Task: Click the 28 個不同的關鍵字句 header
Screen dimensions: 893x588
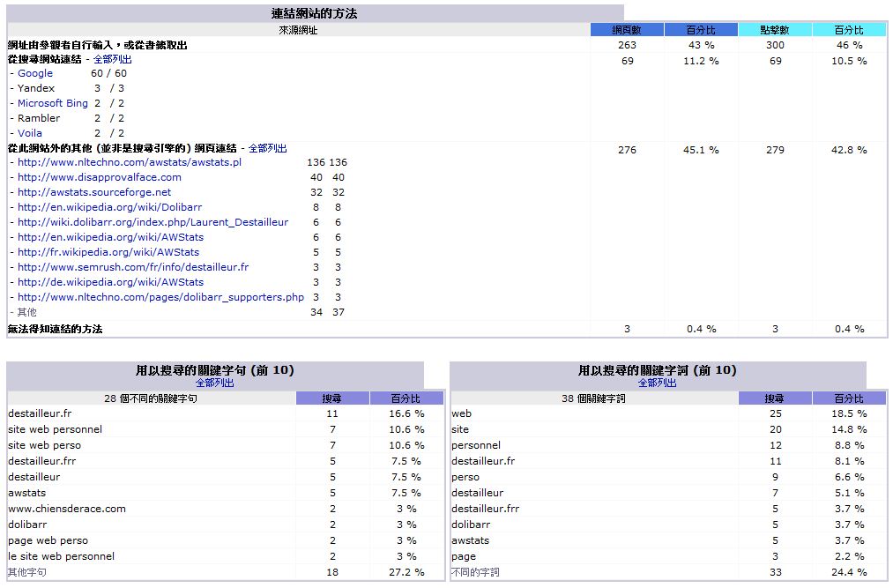Action: click(x=151, y=398)
